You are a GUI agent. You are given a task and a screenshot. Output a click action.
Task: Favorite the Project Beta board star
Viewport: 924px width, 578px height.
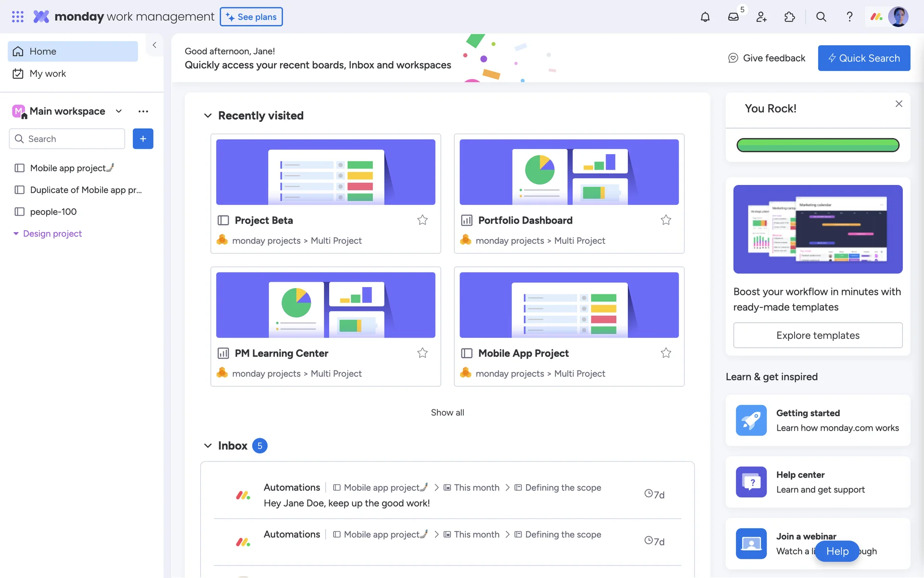(x=423, y=220)
